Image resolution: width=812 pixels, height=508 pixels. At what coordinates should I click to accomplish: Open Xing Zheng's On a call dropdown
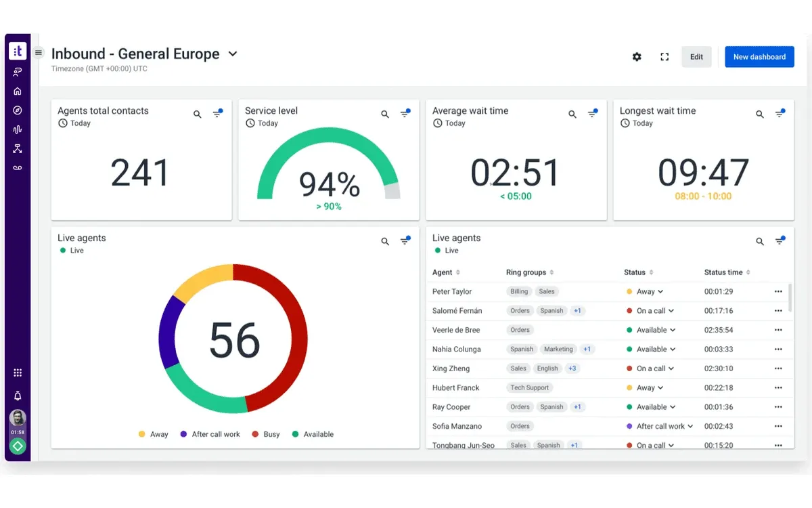(x=650, y=368)
